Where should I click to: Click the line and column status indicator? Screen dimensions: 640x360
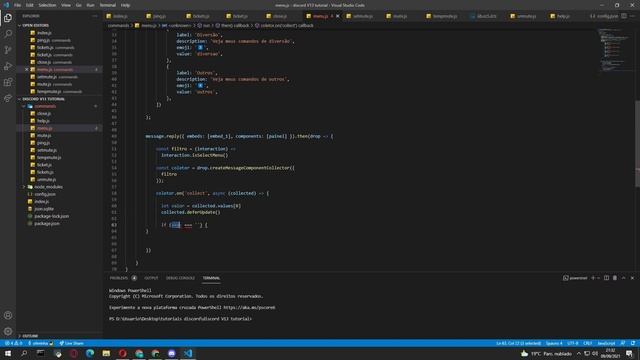coord(518,343)
